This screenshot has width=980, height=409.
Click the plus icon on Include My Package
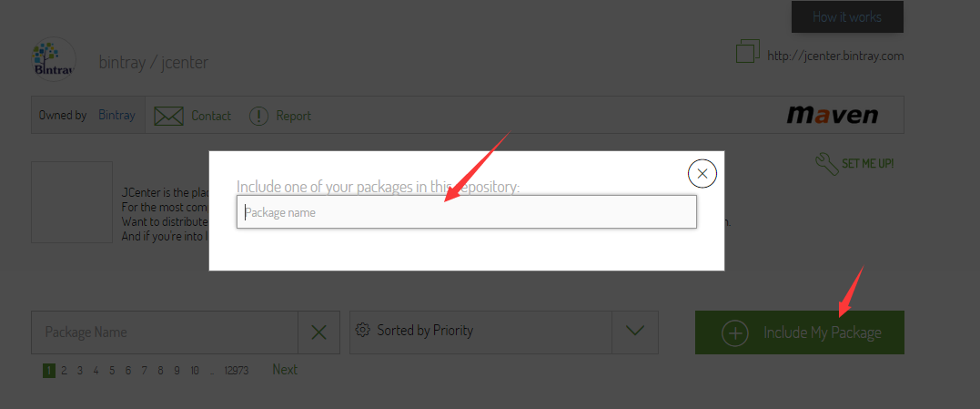(x=735, y=332)
